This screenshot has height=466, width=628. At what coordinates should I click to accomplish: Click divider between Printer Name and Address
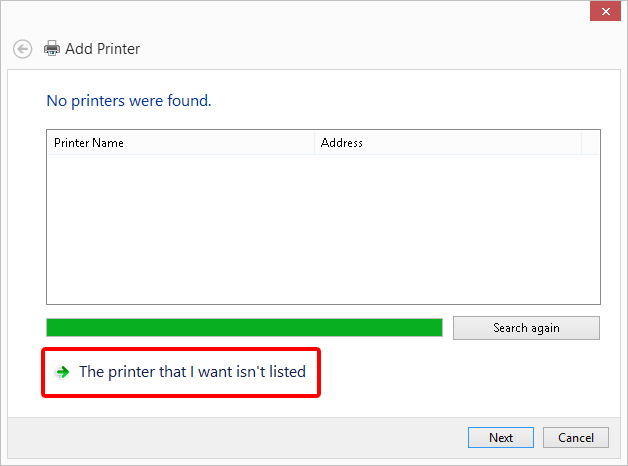(x=314, y=143)
